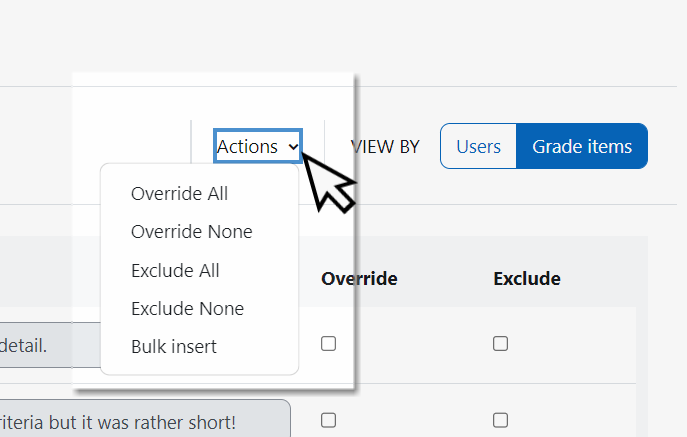
Task: Switch view to Users
Action: (478, 146)
